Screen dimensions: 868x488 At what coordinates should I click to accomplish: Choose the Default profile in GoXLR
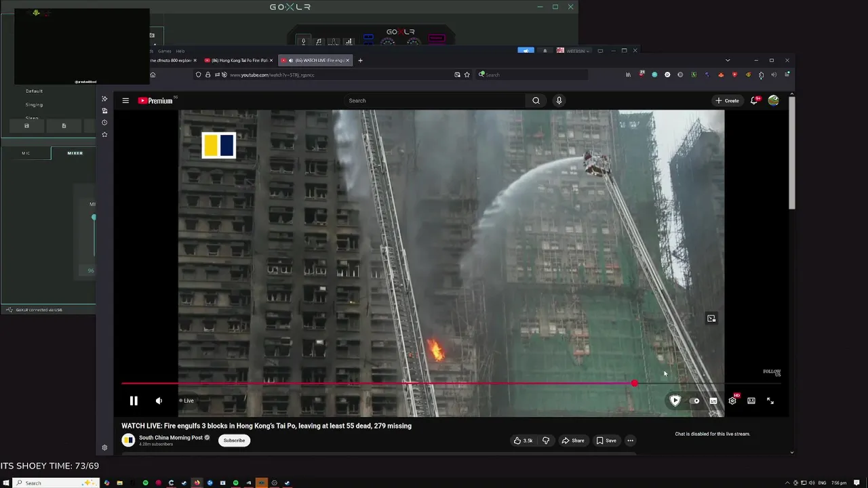point(34,91)
